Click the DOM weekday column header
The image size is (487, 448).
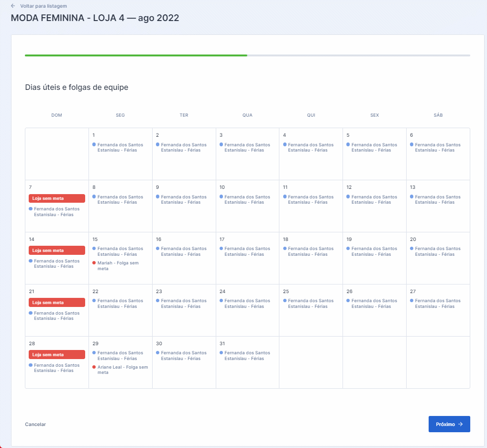click(56, 115)
